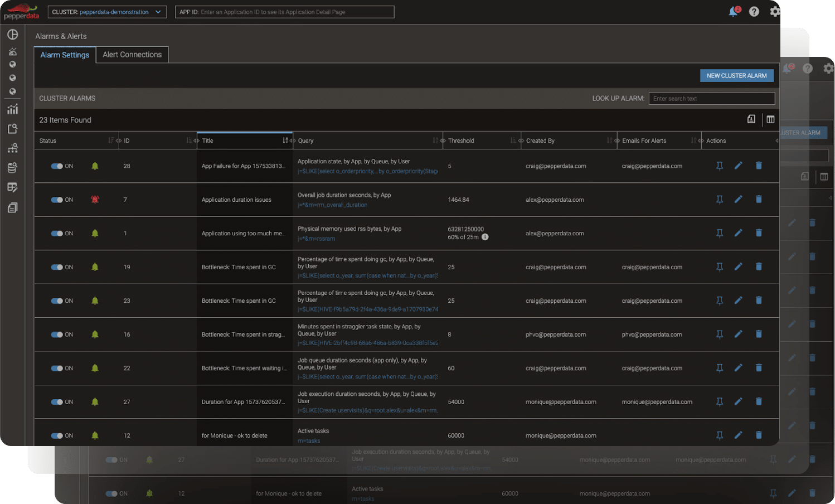This screenshot has height=504, width=835.
Task: Sort by Emails For Alerts column
Action: 693,140
